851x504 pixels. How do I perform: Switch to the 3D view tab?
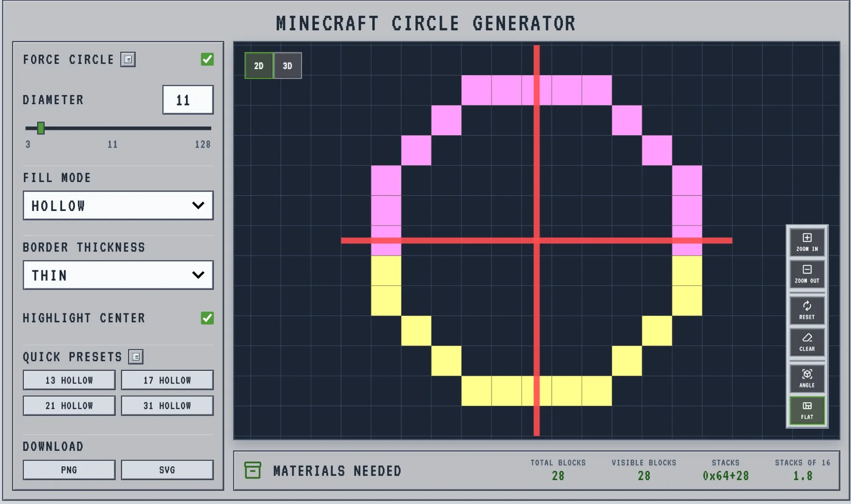[288, 65]
